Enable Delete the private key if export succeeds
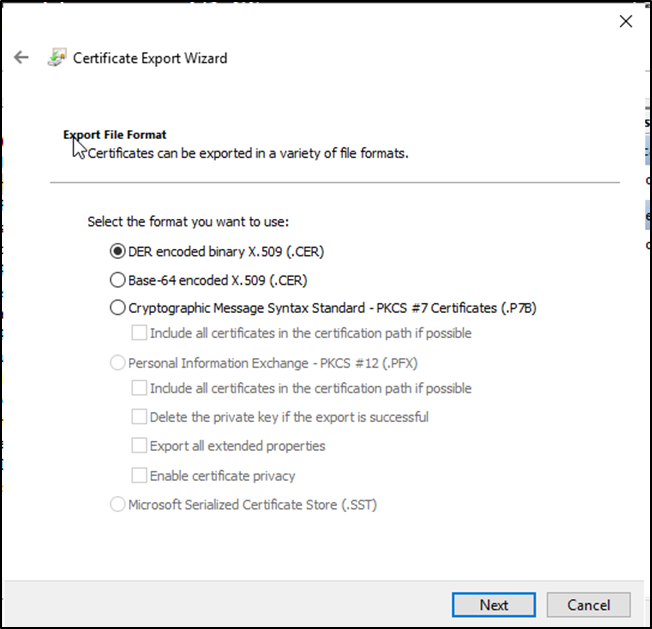This screenshot has height=629, width=652. (139, 417)
